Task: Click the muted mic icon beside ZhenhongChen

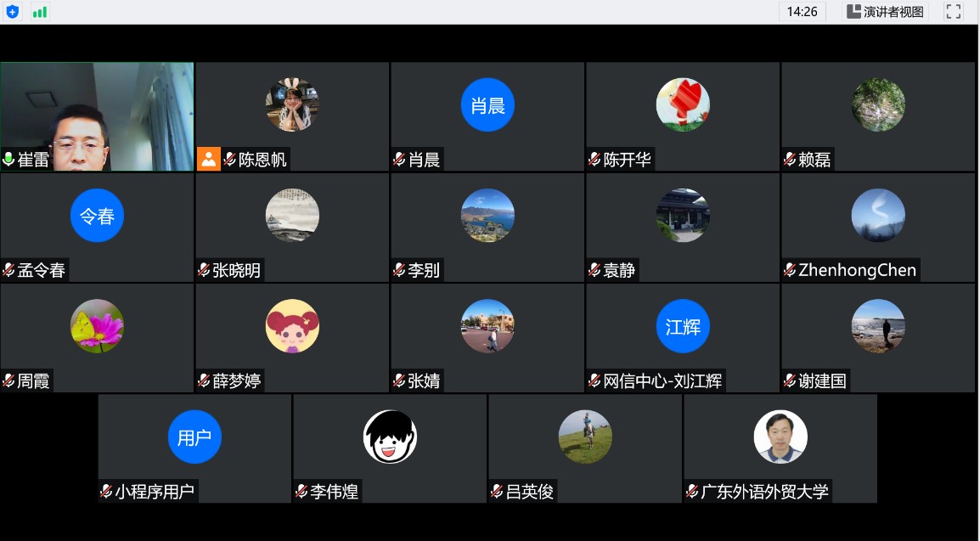Action: coord(790,270)
